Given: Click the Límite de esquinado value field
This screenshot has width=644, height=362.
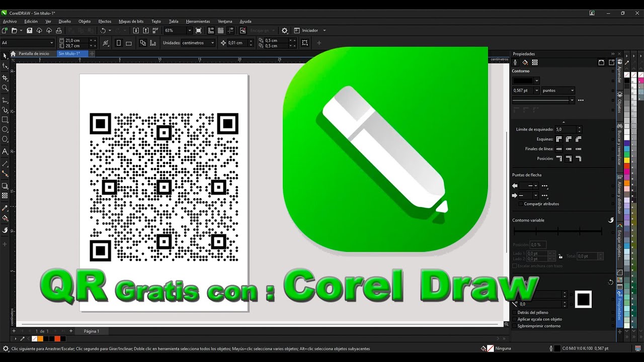Looking at the screenshot, I should [x=566, y=130].
